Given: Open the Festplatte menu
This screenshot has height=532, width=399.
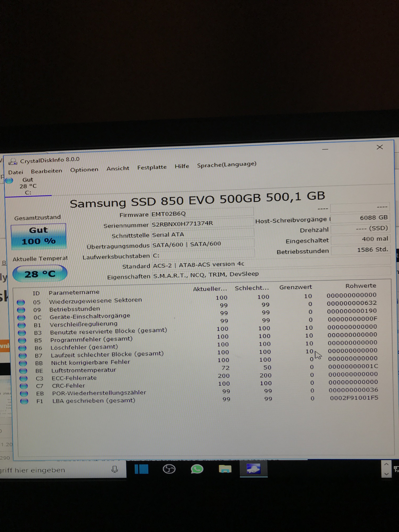Looking at the screenshot, I should click(152, 167).
